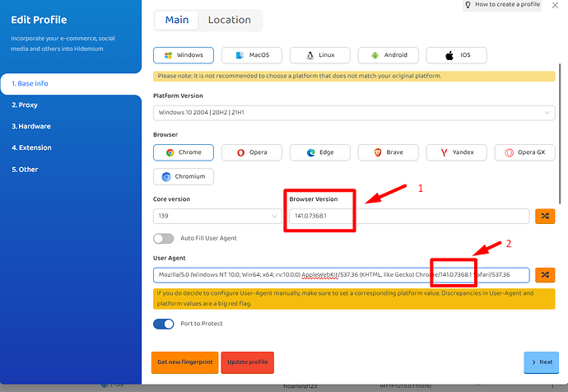Switch to the Main tab

click(x=177, y=20)
